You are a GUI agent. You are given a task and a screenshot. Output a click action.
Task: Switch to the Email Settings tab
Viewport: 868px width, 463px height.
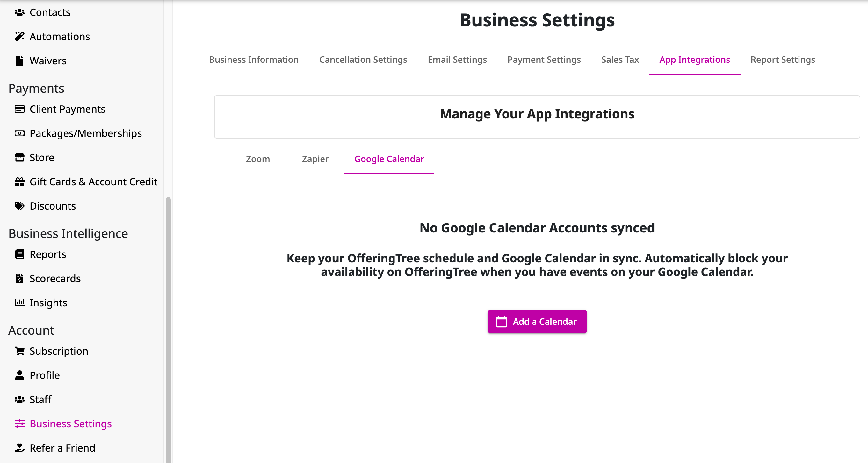click(457, 60)
